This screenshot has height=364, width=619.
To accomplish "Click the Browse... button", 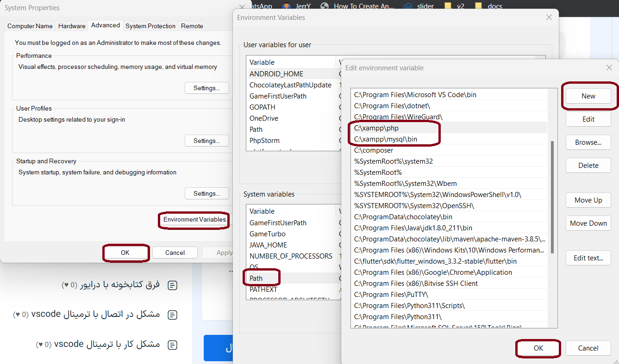I will click(588, 142).
